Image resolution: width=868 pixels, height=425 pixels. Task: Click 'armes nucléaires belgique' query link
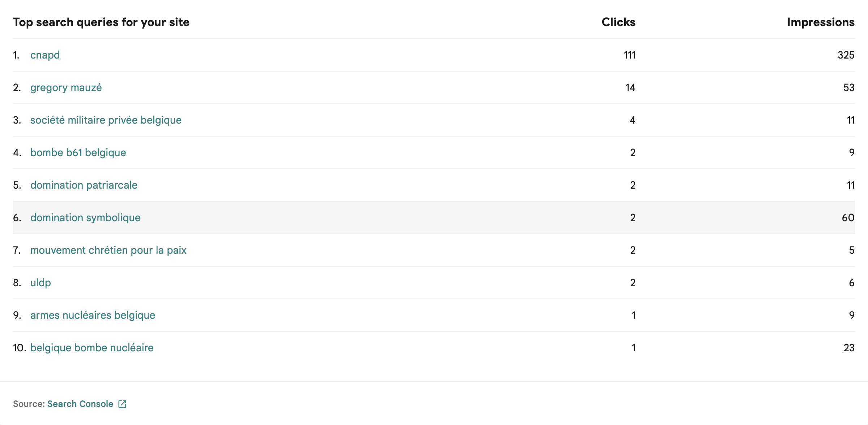pyautogui.click(x=93, y=315)
